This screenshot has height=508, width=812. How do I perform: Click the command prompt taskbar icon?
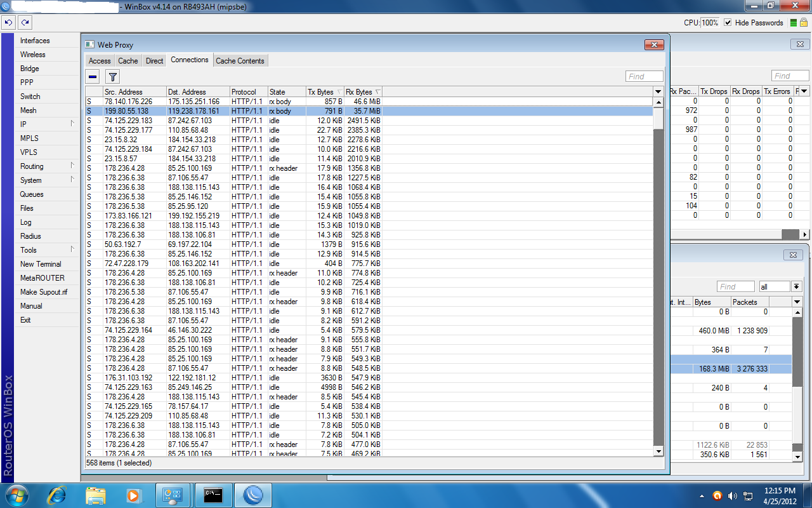pos(213,495)
